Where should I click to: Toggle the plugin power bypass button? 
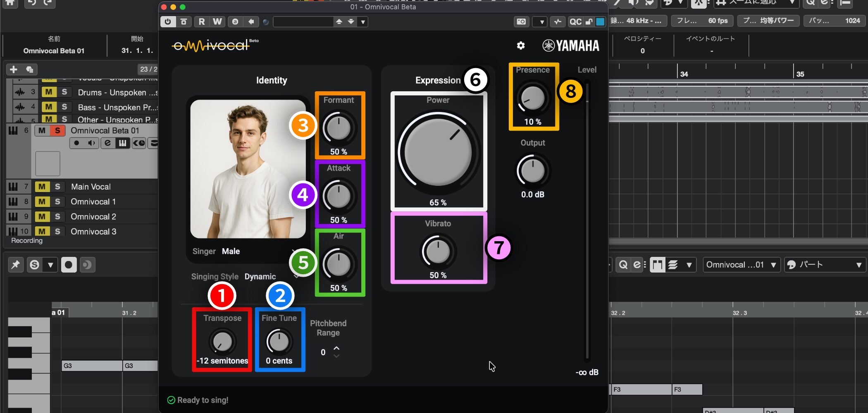click(x=168, y=21)
